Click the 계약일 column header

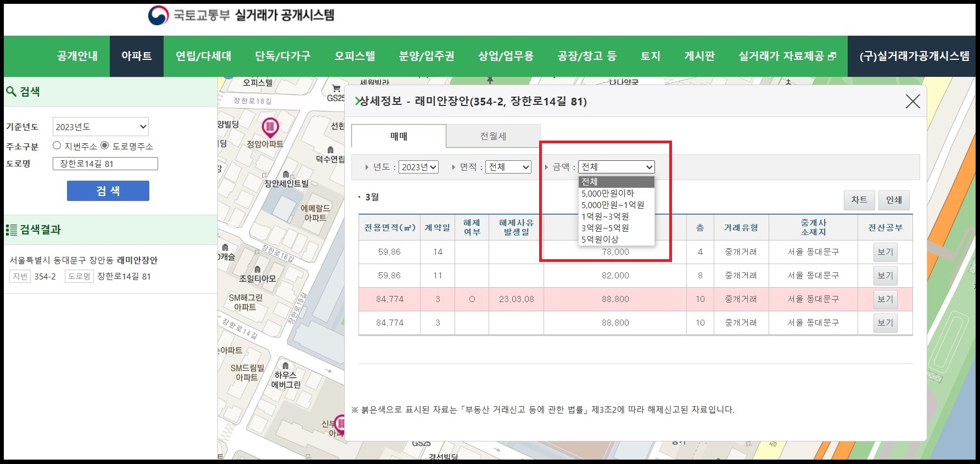pos(438,227)
